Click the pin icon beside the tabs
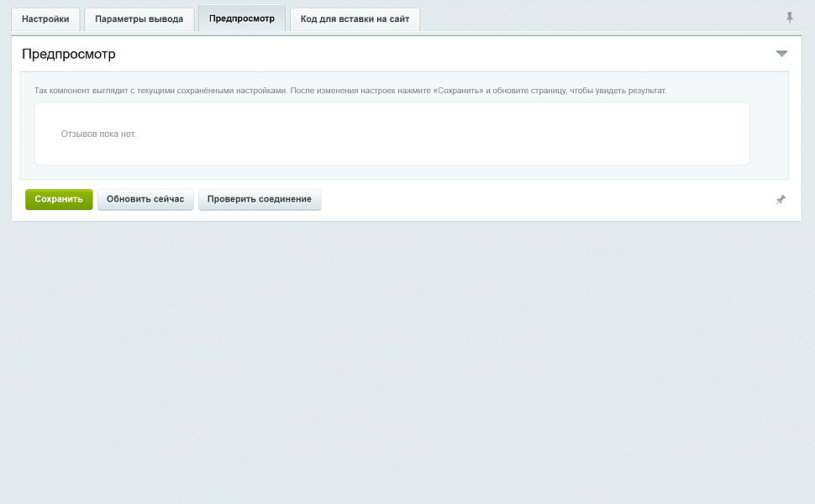815x504 pixels. coord(789,18)
